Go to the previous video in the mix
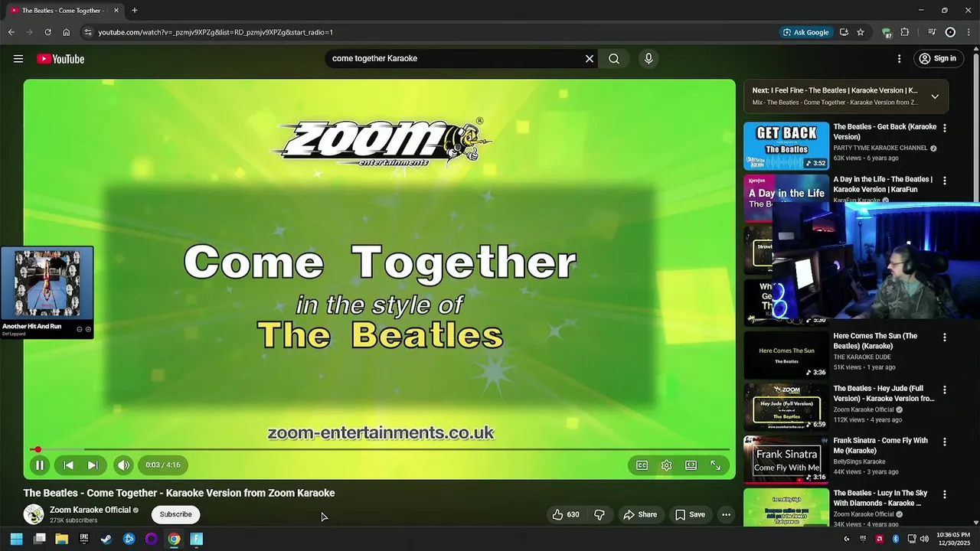 [x=68, y=465]
